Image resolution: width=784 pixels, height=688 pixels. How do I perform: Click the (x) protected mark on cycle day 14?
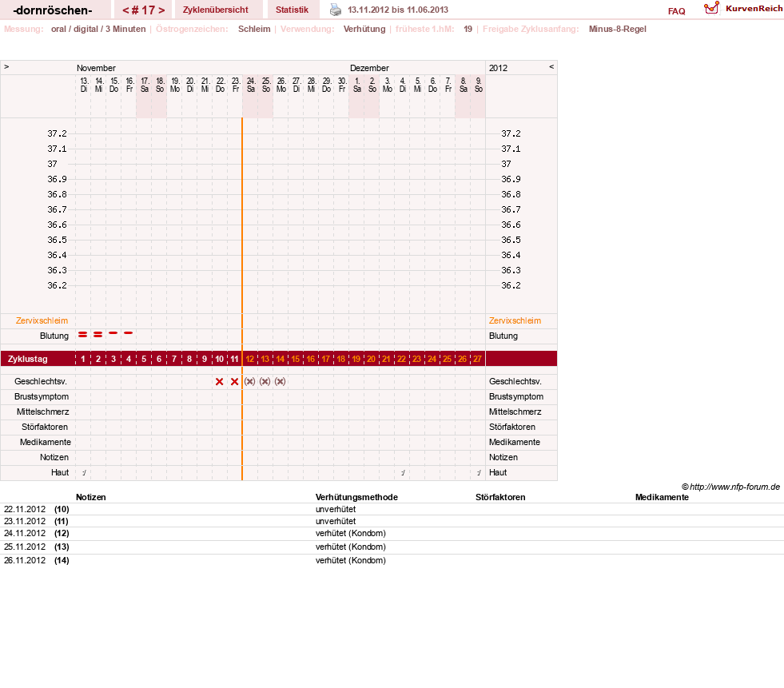point(280,381)
